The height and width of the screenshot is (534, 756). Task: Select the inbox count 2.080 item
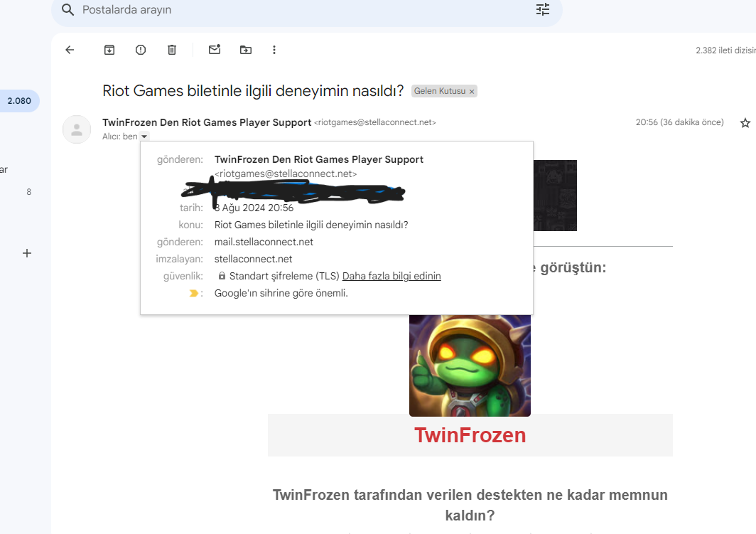point(19,101)
